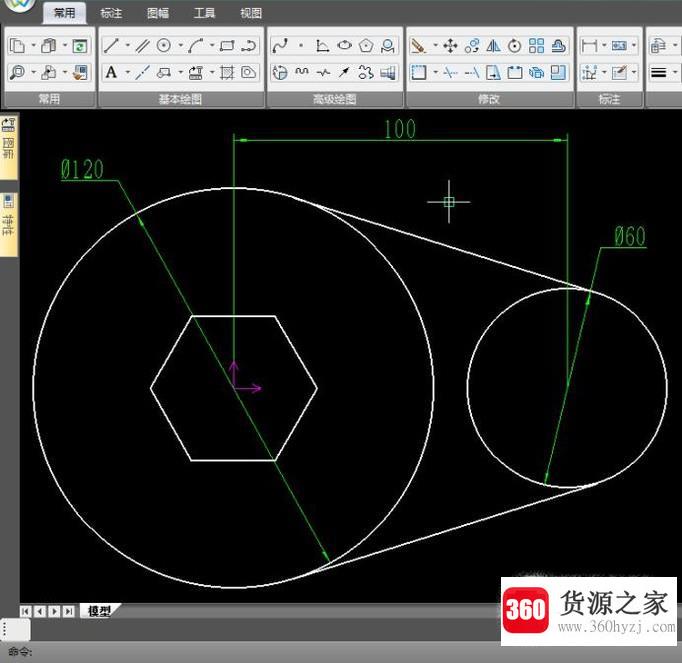Screen dimensions: 682x663
Task: Click the line weight style icon
Action: tap(659, 72)
